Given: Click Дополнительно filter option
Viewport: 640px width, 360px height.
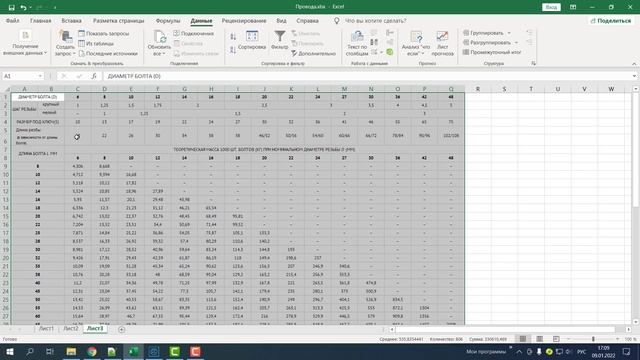Looking at the screenshot, I should [313, 53].
